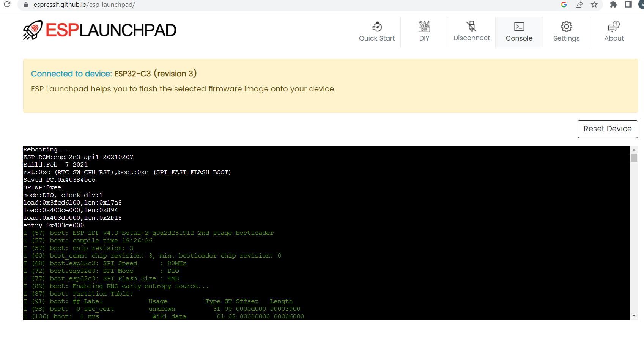Image resolution: width=644 pixels, height=343 pixels.
Task: Click the 'SPIWP:0xee' console line
Action: click(x=42, y=187)
